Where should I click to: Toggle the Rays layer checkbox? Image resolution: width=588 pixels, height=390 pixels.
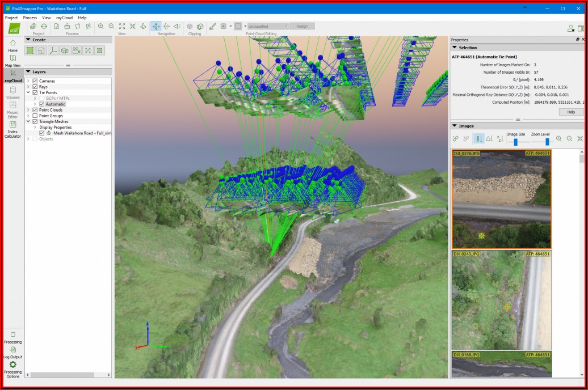35,87
